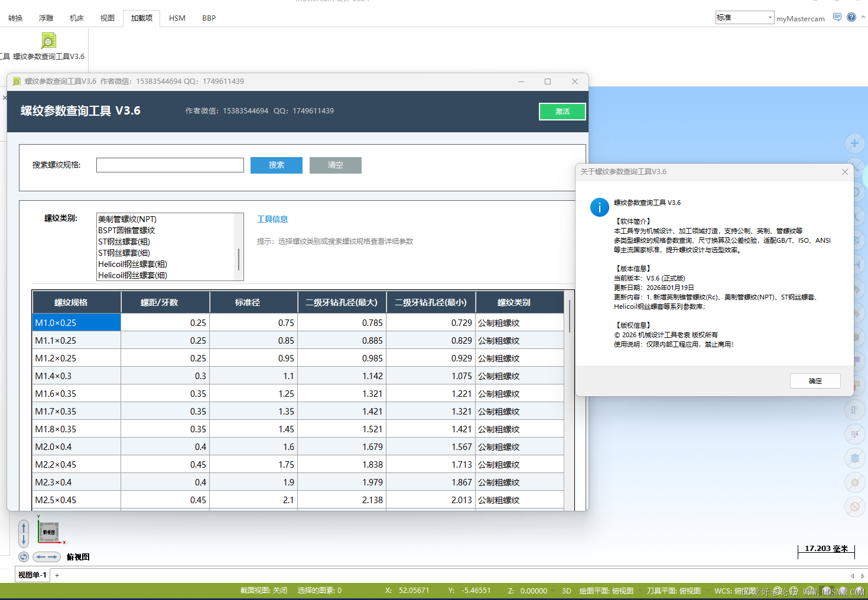The image size is (868, 600).
Task: Switch to the 机床 ribbon tab
Action: point(77,18)
